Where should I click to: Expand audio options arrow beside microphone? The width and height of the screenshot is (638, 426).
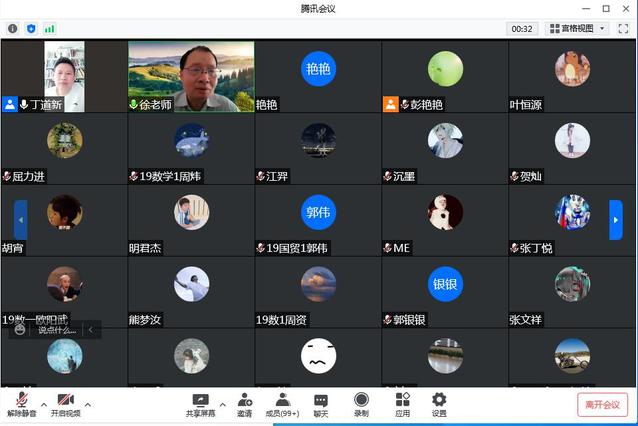44,404
